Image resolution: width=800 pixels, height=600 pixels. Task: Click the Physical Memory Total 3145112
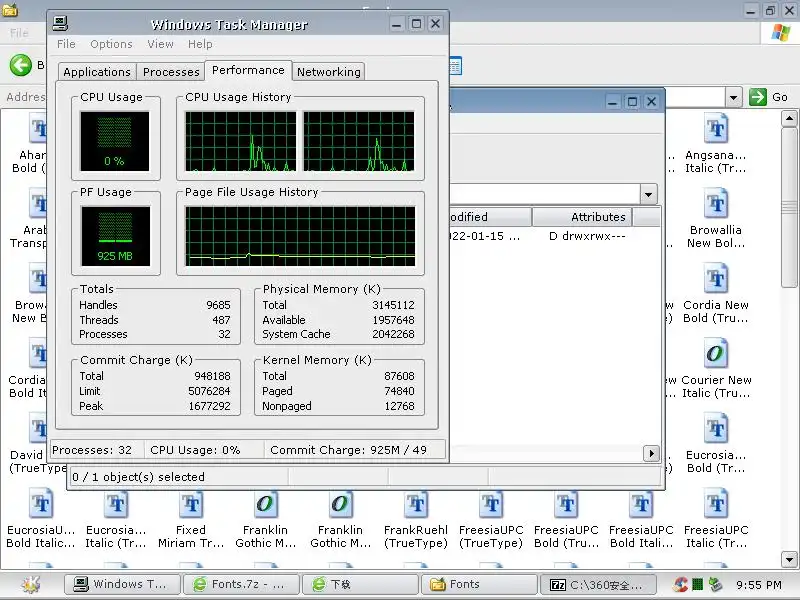(x=393, y=305)
